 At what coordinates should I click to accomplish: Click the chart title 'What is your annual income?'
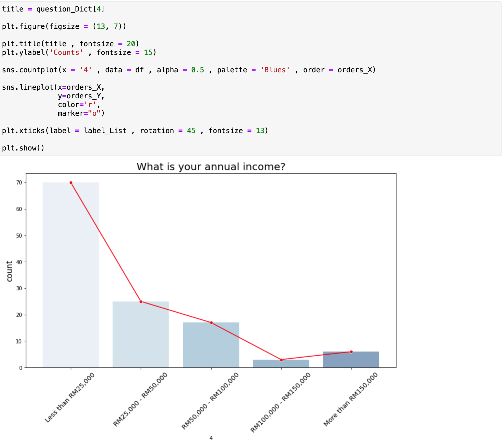click(x=211, y=167)
